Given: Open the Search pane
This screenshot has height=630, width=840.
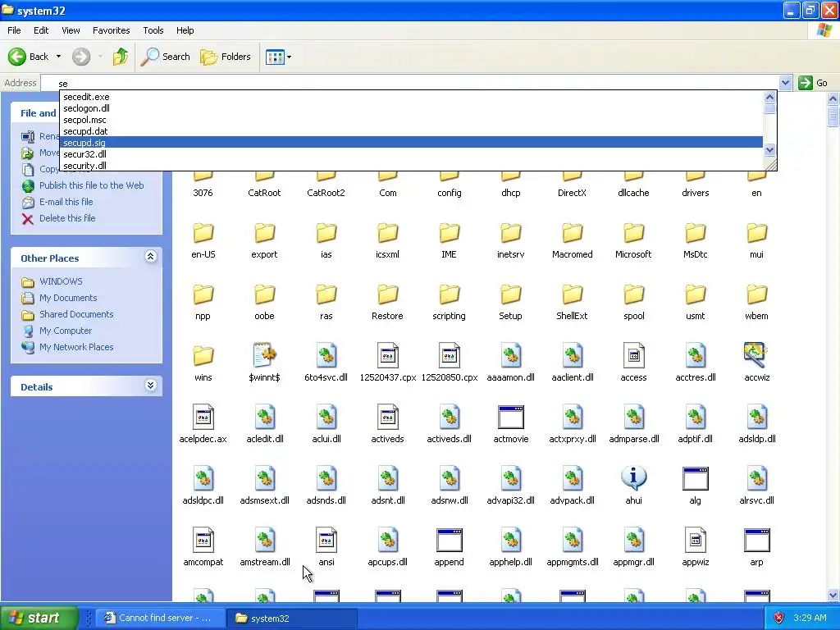Looking at the screenshot, I should (165, 57).
